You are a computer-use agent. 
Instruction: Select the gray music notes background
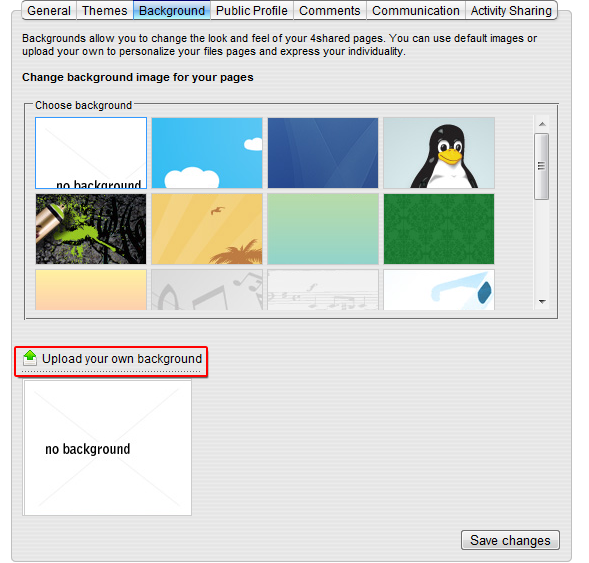pos(207,290)
